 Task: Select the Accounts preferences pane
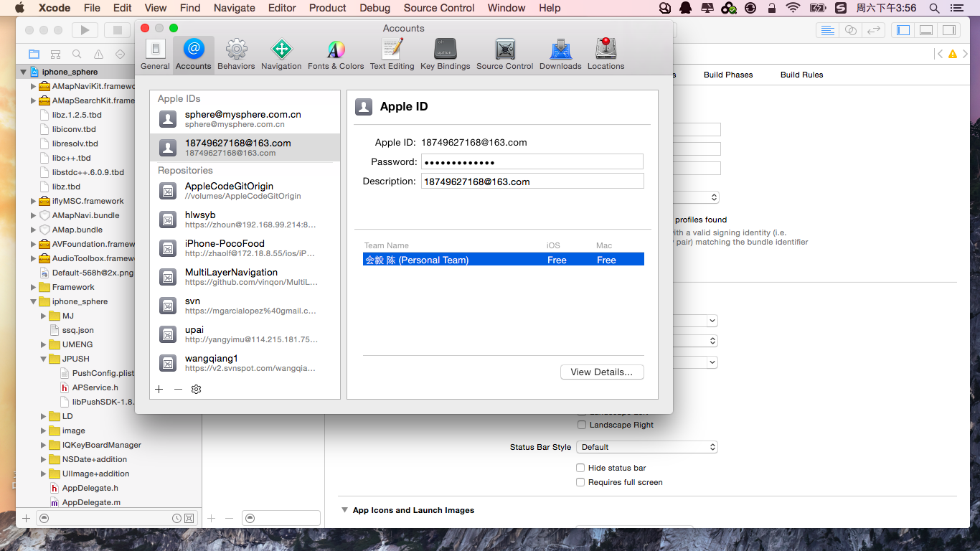click(x=194, y=55)
